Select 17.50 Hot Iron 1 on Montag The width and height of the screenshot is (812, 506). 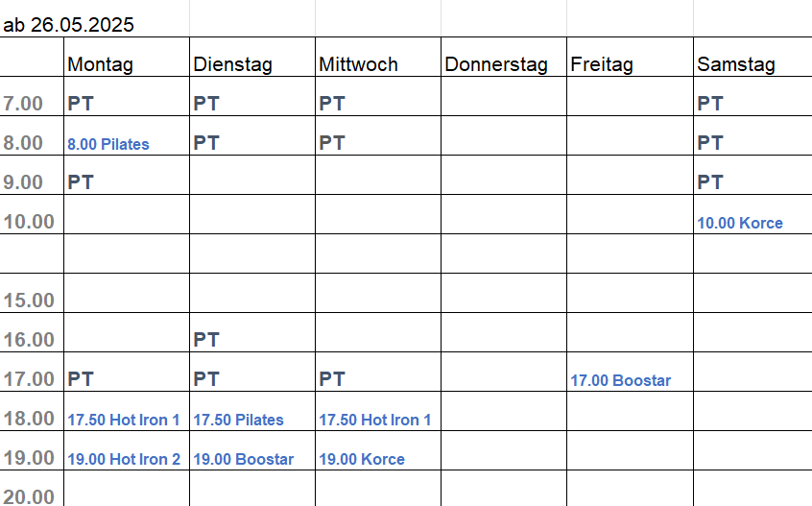click(x=123, y=420)
